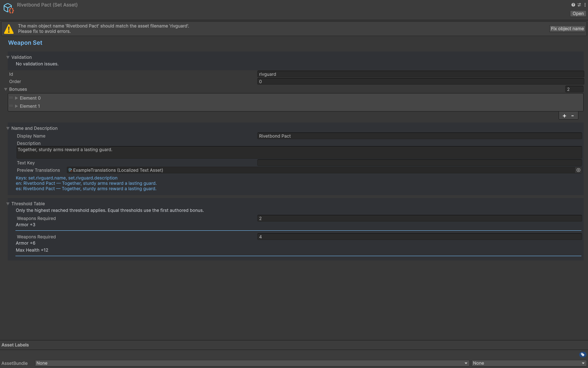Image resolution: width=588 pixels, height=368 pixels.
Task: Open the AssetBundle name dropdown
Action: (x=252, y=363)
